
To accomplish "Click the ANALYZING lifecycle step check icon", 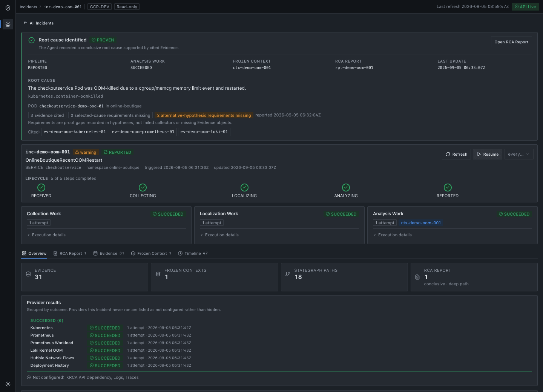I will [346, 187].
